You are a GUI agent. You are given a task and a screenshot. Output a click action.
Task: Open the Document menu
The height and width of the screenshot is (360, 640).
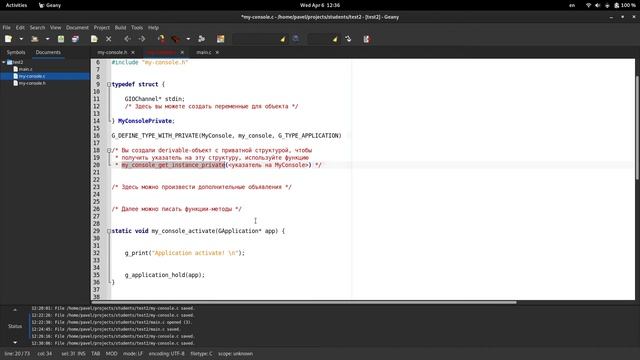(77, 27)
